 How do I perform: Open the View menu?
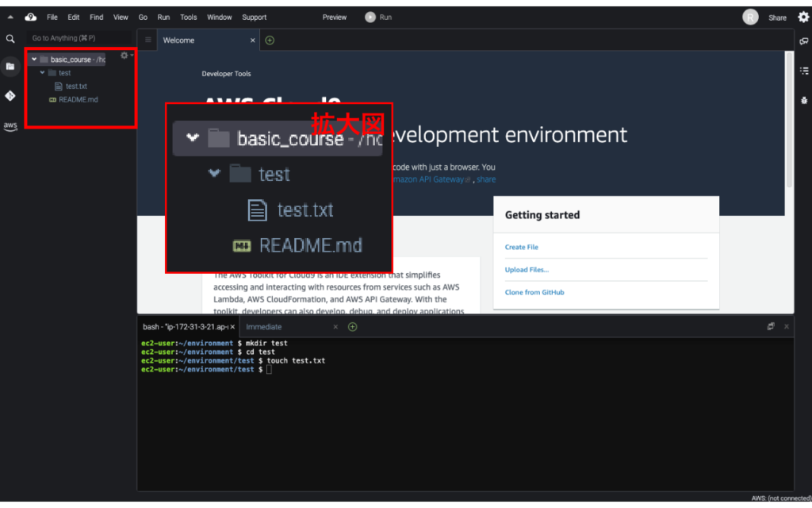point(121,17)
